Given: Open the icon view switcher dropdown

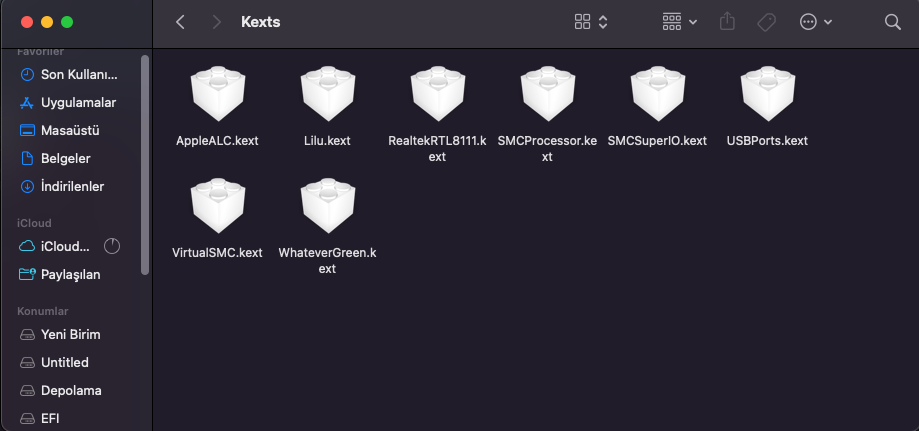Looking at the screenshot, I should point(591,22).
